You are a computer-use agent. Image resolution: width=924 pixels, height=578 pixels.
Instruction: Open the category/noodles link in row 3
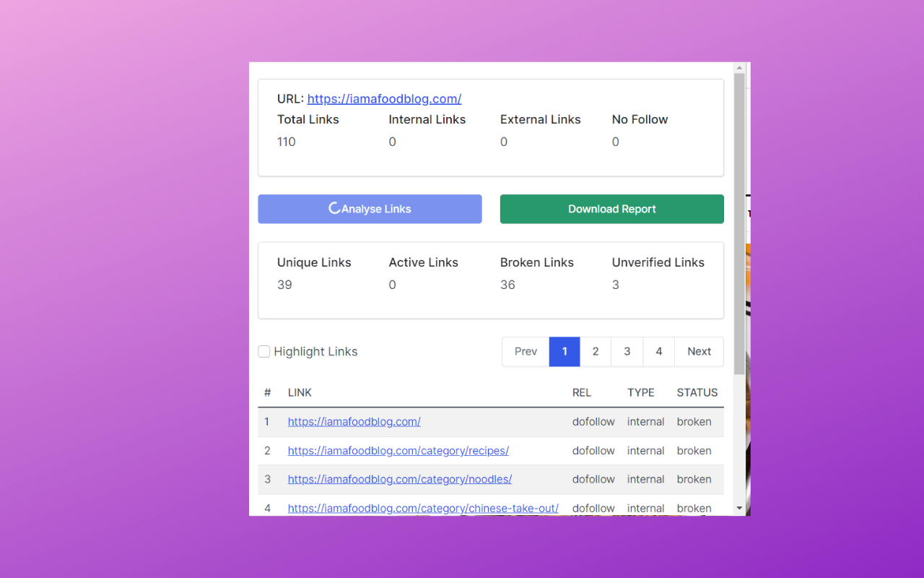point(399,479)
